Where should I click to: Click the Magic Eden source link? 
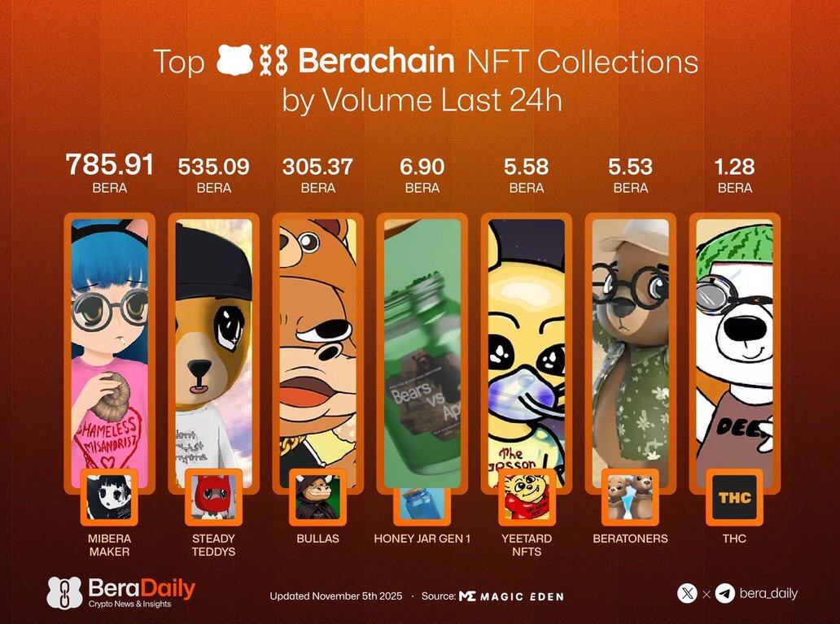(511, 596)
